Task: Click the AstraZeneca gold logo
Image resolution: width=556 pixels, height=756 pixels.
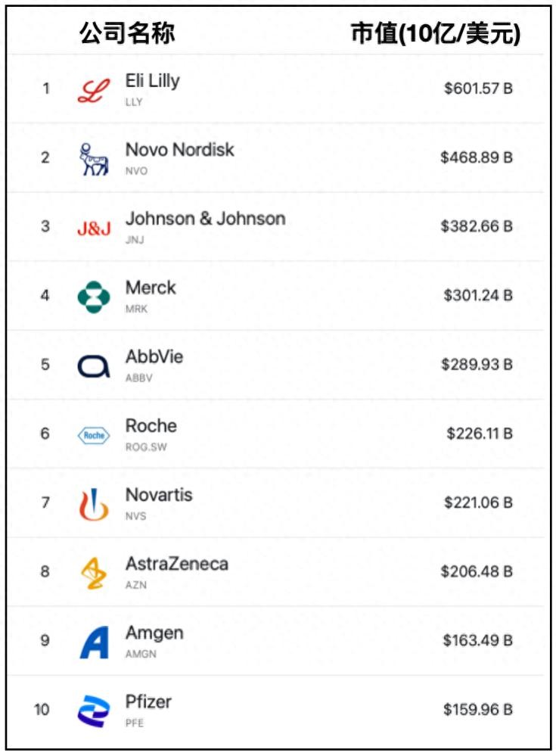Action: point(94,573)
